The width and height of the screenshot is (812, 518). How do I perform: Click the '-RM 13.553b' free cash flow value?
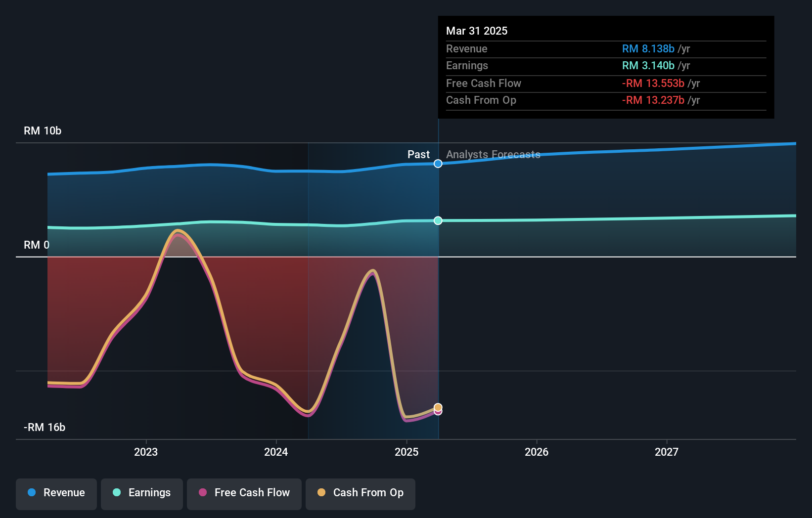click(653, 84)
